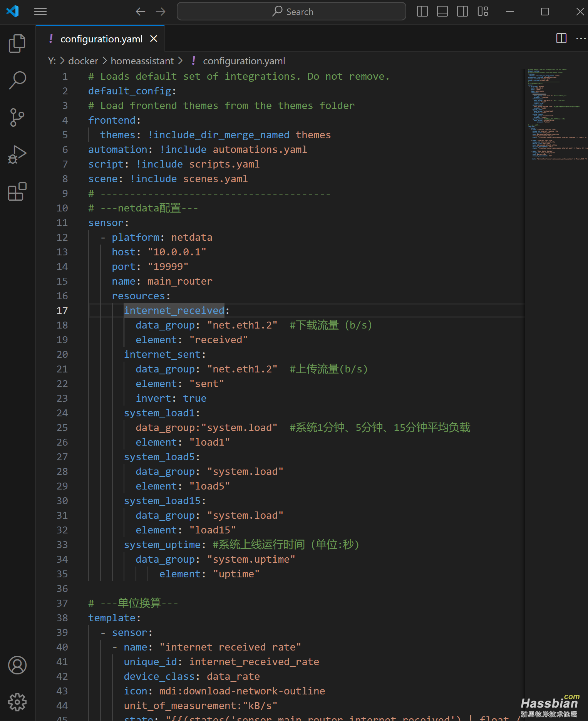588x721 pixels.
Task: Click "load15" element value
Action: pyautogui.click(x=213, y=530)
